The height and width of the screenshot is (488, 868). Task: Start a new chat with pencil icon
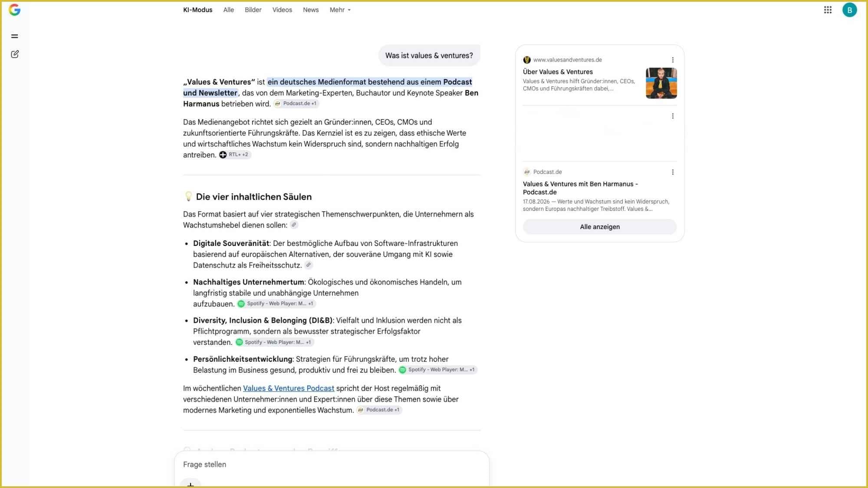click(15, 54)
